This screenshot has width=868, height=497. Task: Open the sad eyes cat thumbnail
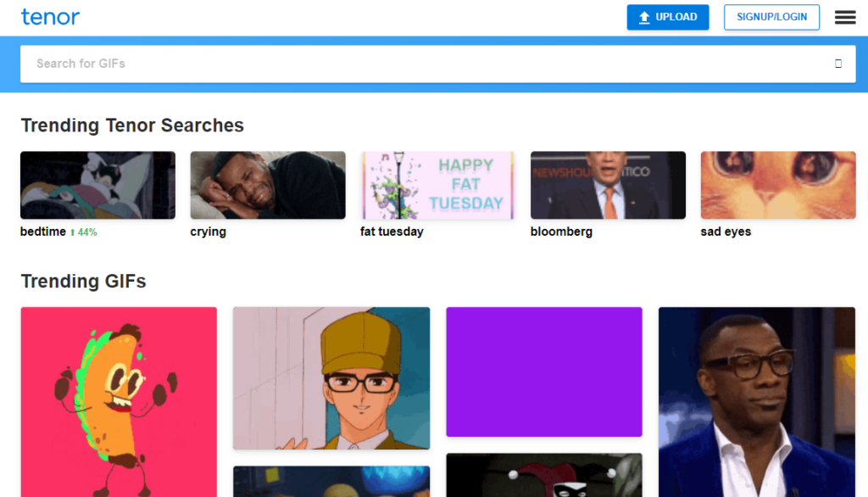point(777,184)
